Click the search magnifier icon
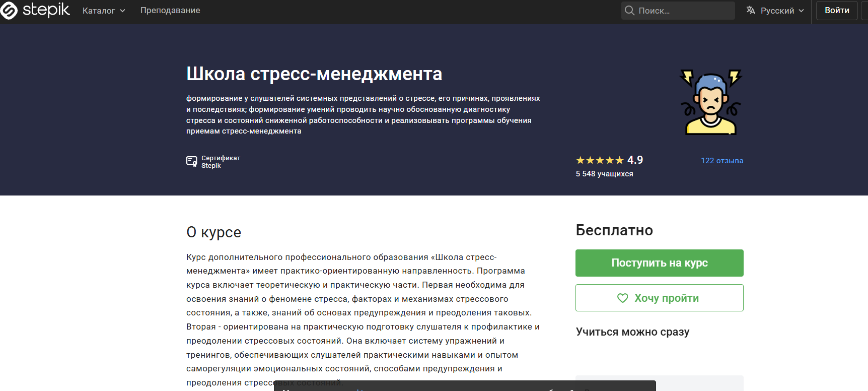 629,11
